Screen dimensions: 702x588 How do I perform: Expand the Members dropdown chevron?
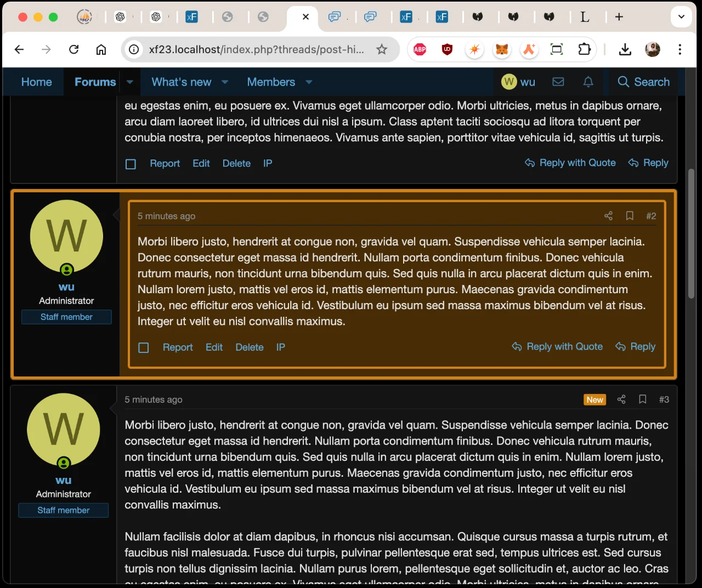tap(309, 82)
